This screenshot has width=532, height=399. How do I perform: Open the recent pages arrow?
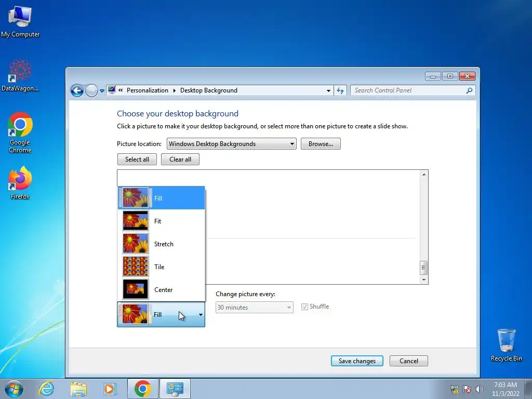point(102,91)
